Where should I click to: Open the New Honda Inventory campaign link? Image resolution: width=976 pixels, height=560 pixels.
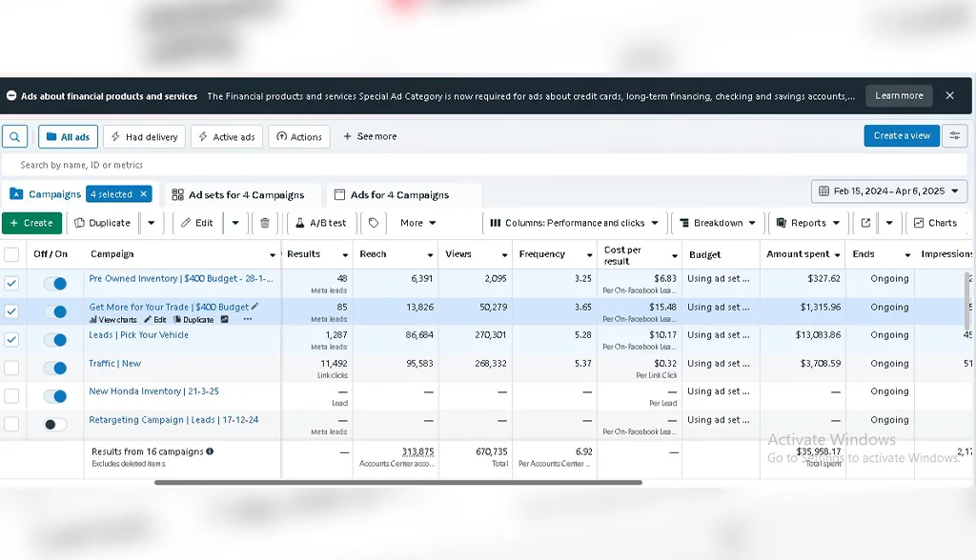pyautogui.click(x=153, y=391)
